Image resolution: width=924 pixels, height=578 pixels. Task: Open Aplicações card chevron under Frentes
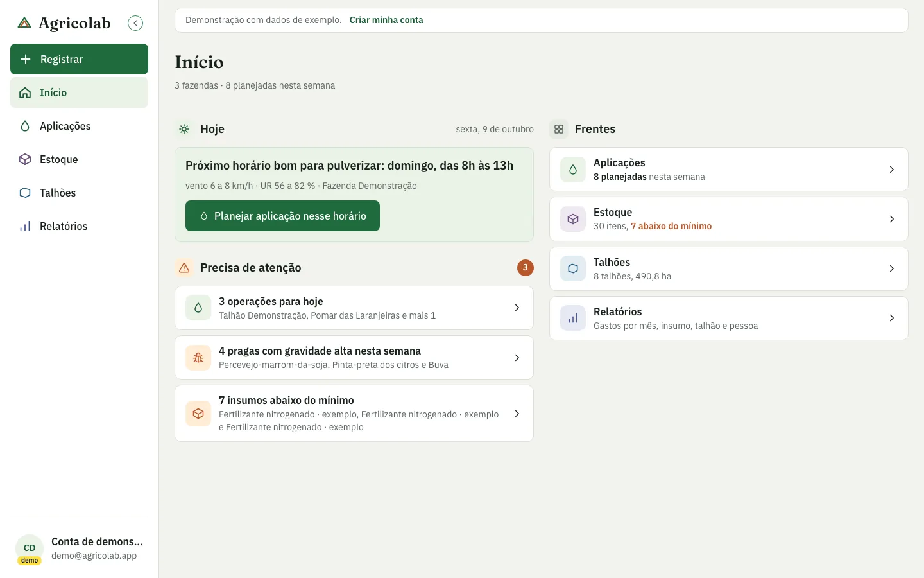coord(892,170)
